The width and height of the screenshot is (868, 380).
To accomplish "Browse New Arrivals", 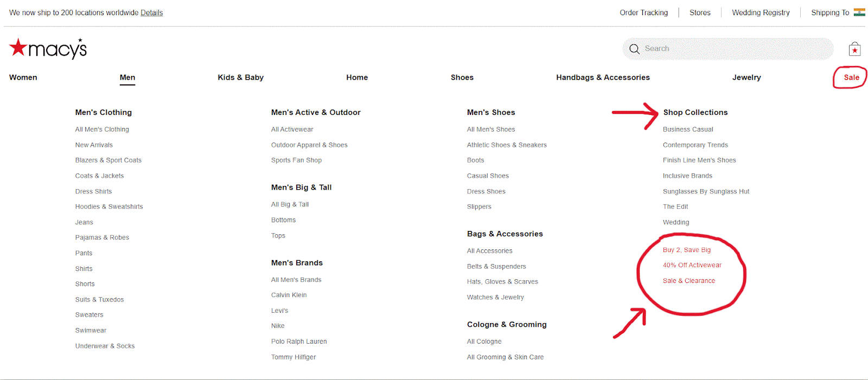I will point(94,145).
